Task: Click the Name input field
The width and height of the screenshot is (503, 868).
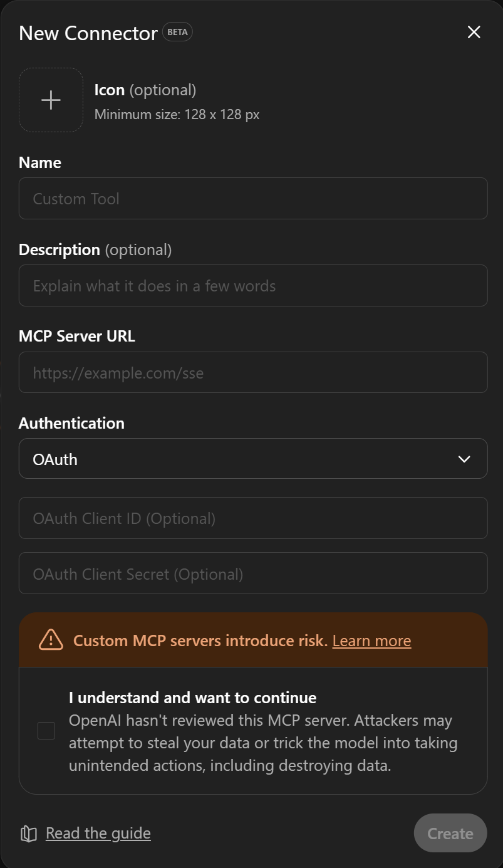Action: tap(253, 198)
